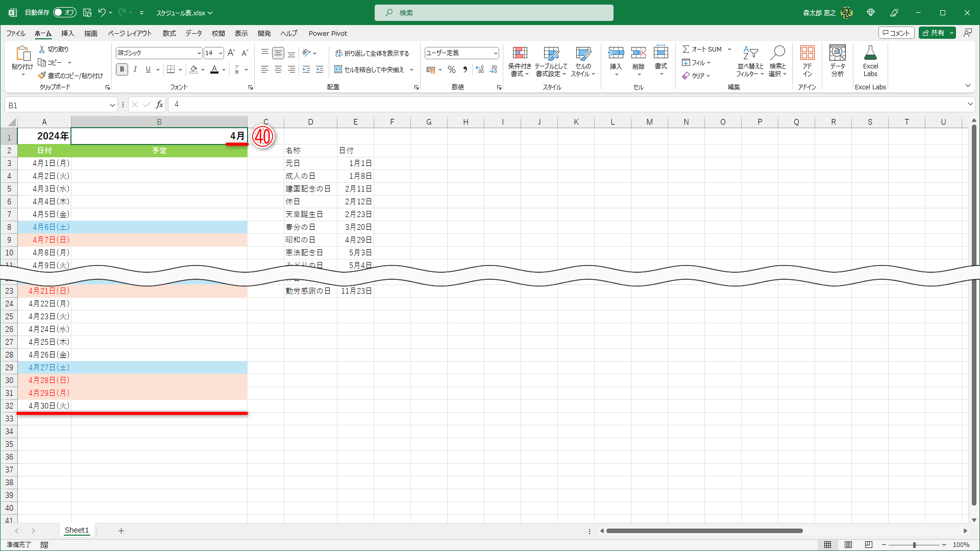980x551 pixels.
Task: Open the font color dropdown arrow
Action: coord(224,69)
